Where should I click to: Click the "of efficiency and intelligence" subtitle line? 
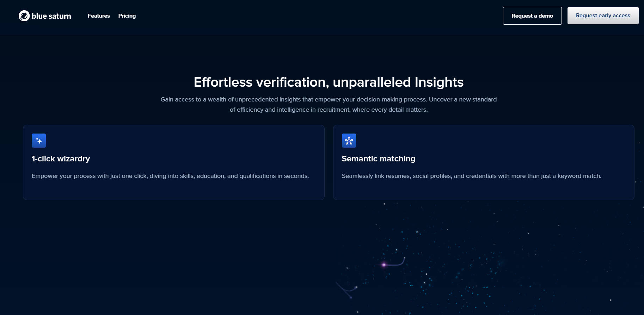(x=329, y=110)
